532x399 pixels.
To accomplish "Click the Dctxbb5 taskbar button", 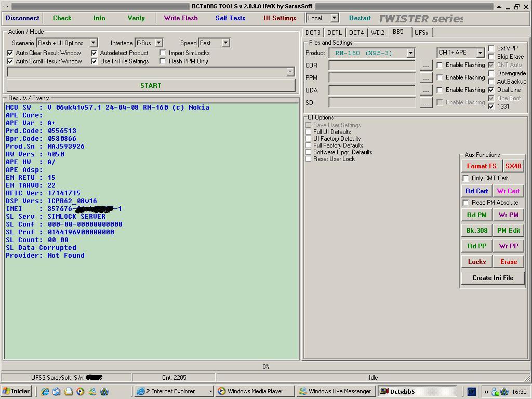I will click(x=417, y=391).
